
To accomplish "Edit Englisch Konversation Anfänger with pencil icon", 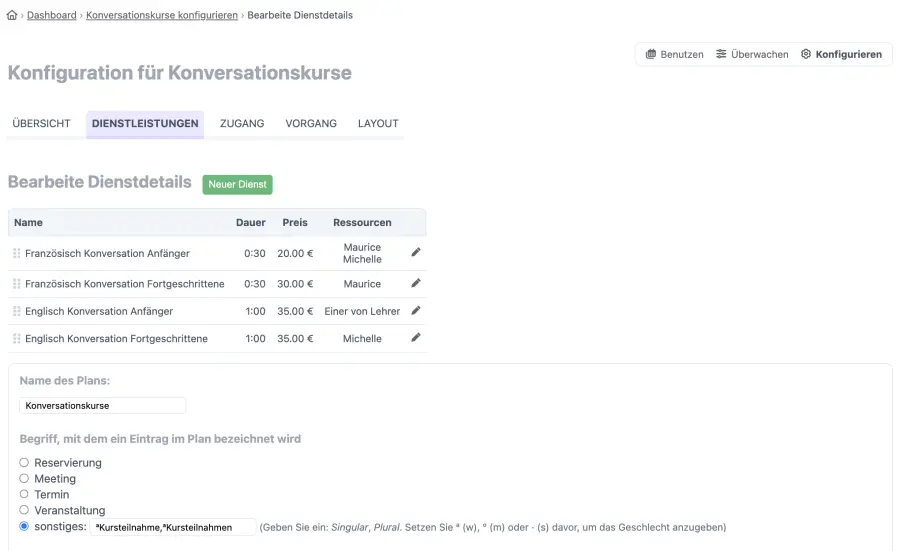I will click(x=416, y=311).
